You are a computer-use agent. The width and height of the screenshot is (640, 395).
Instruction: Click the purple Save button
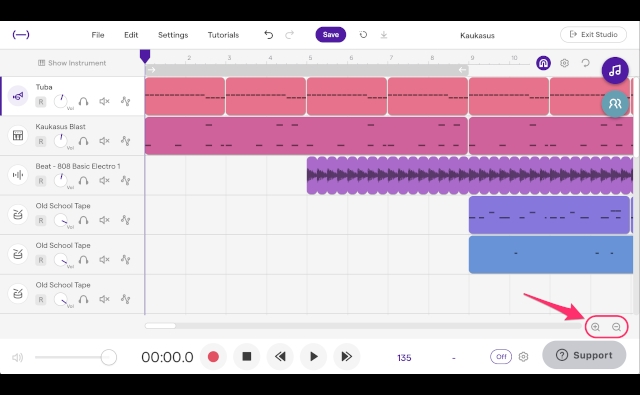click(x=331, y=35)
